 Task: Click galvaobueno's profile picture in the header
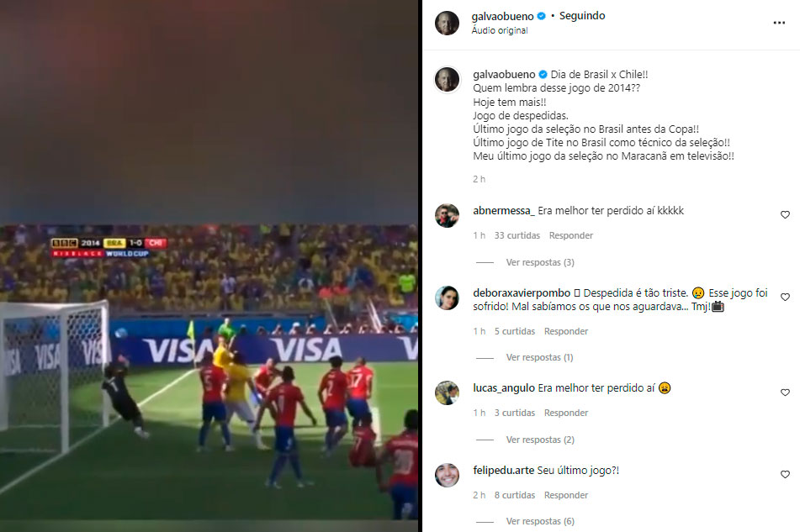click(x=447, y=23)
